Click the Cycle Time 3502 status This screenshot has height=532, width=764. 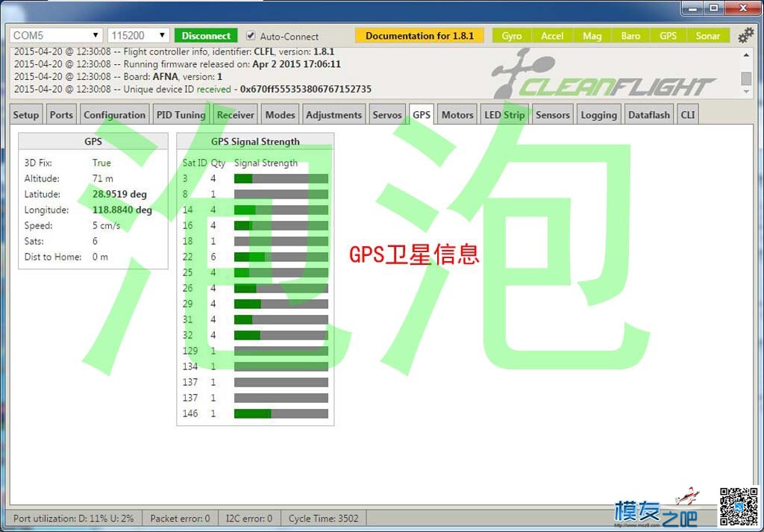pyautogui.click(x=323, y=519)
